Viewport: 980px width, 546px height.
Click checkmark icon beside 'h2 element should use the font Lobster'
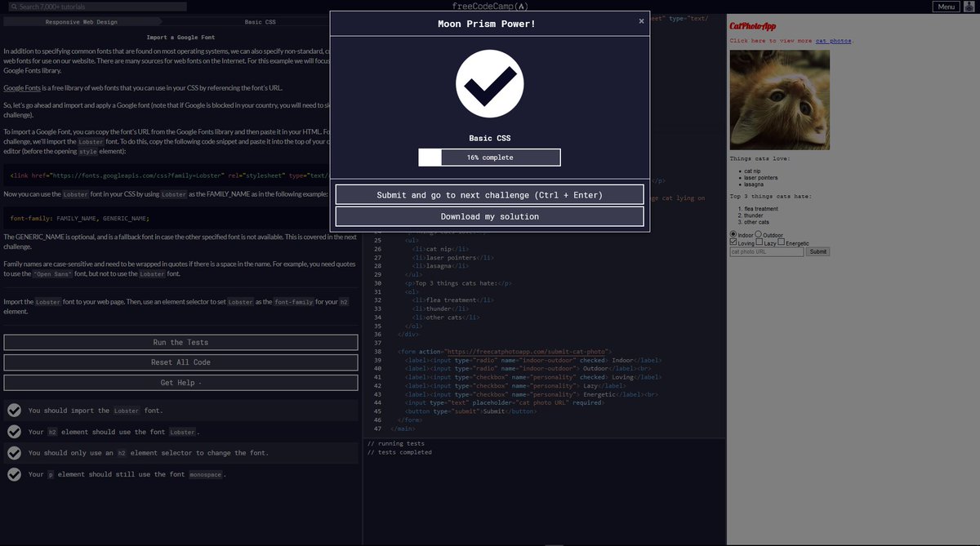point(14,432)
